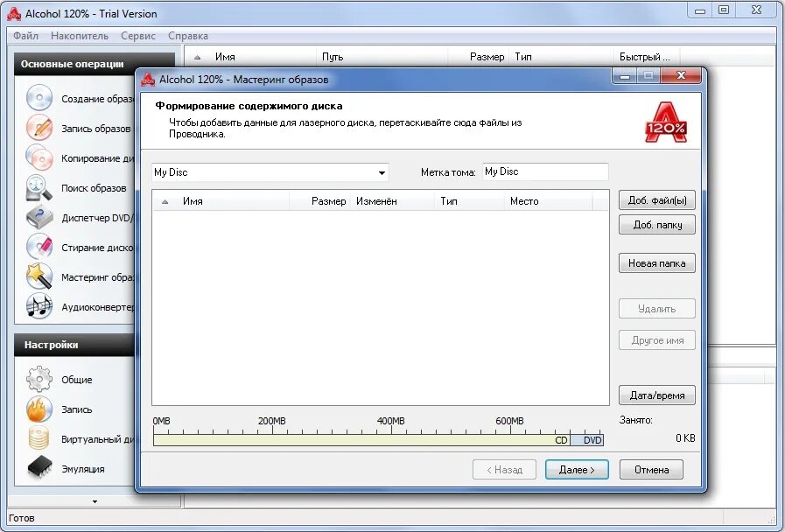Click the Image Mastering wand icon
Image resolution: width=785 pixels, height=532 pixels.
click(x=39, y=276)
